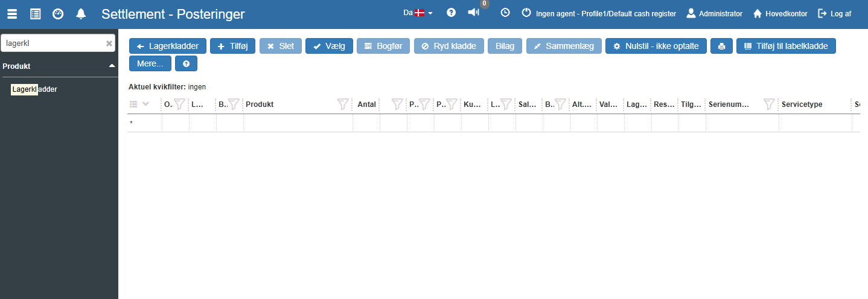Screen dimensions: 868x299
Task: Click Log af to sign out
Action: [x=835, y=13]
